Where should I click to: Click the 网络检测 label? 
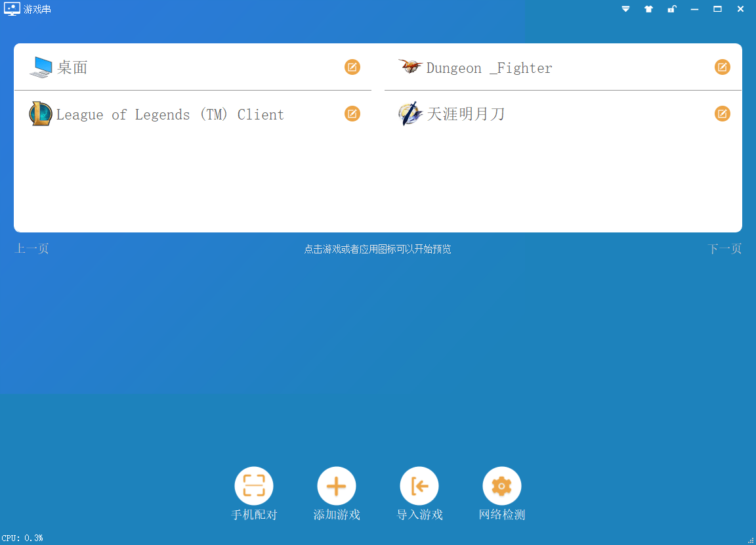[502, 515]
